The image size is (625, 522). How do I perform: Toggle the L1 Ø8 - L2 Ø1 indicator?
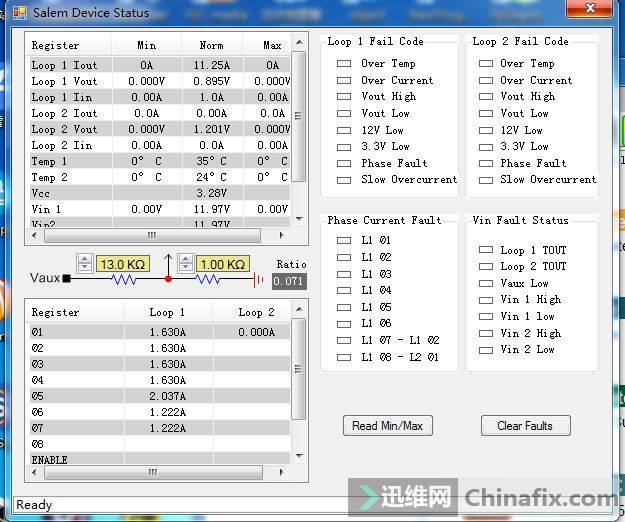coord(344,357)
